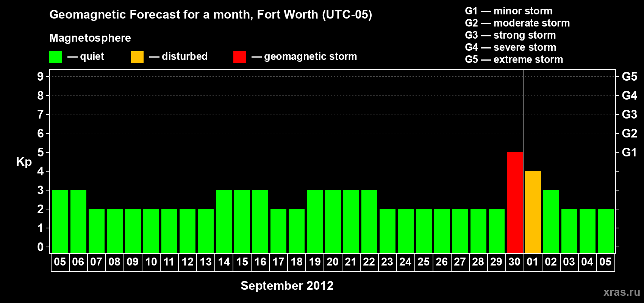Click the Kp axis value 5
This screenshot has width=644, height=303.
pyautogui.click(x=41, y=152)
